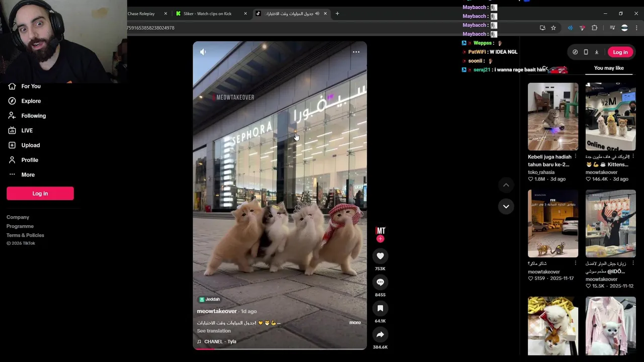Open options for the Kebeli juga hadiah video
The image size is (644, 362).
coord(576,157)
